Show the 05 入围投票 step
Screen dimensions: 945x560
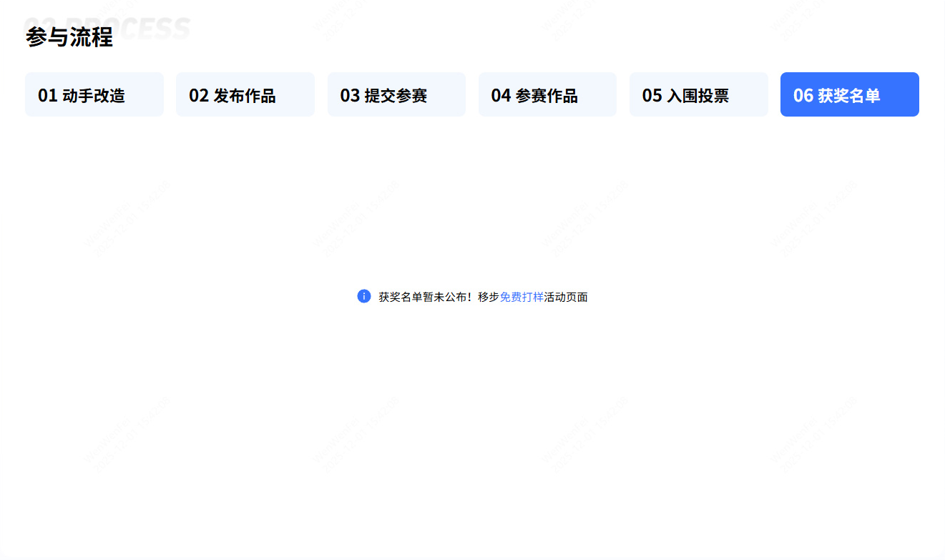coord(698,94)
